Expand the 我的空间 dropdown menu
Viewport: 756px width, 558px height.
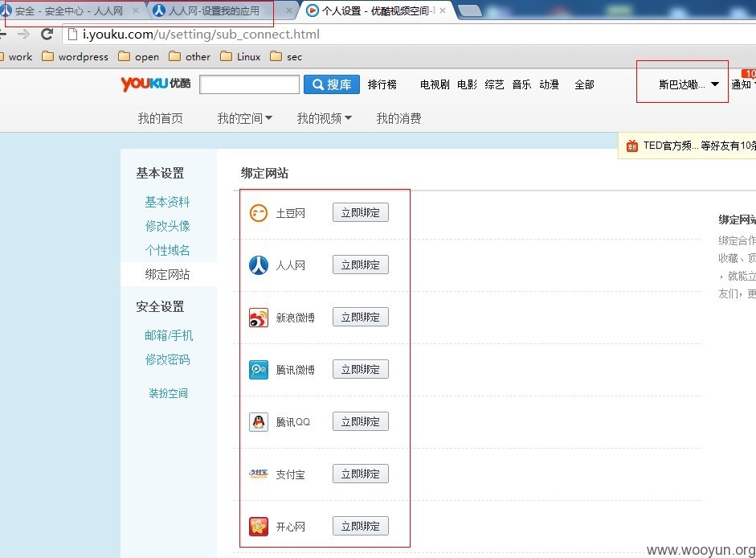coord(244,118)
